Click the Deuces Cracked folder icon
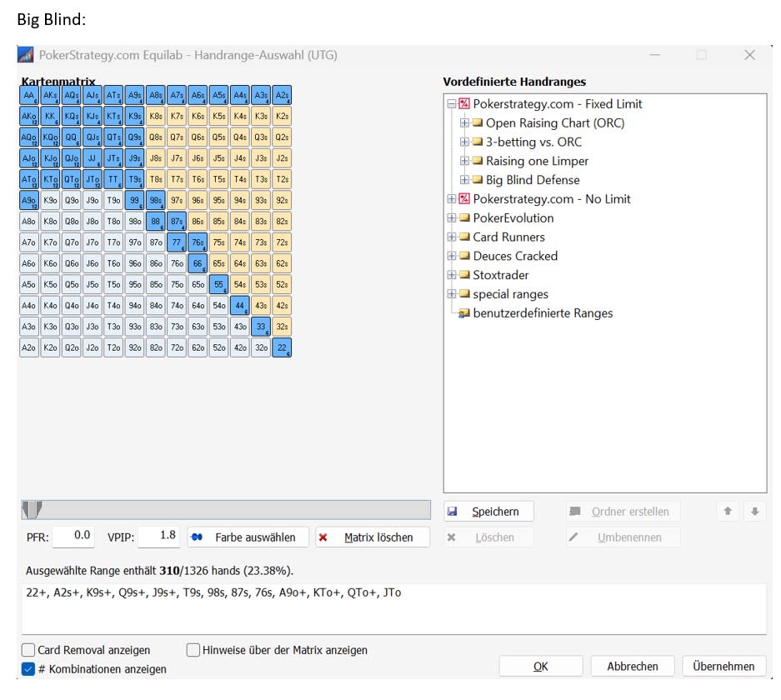 click(x=464, y=256)
